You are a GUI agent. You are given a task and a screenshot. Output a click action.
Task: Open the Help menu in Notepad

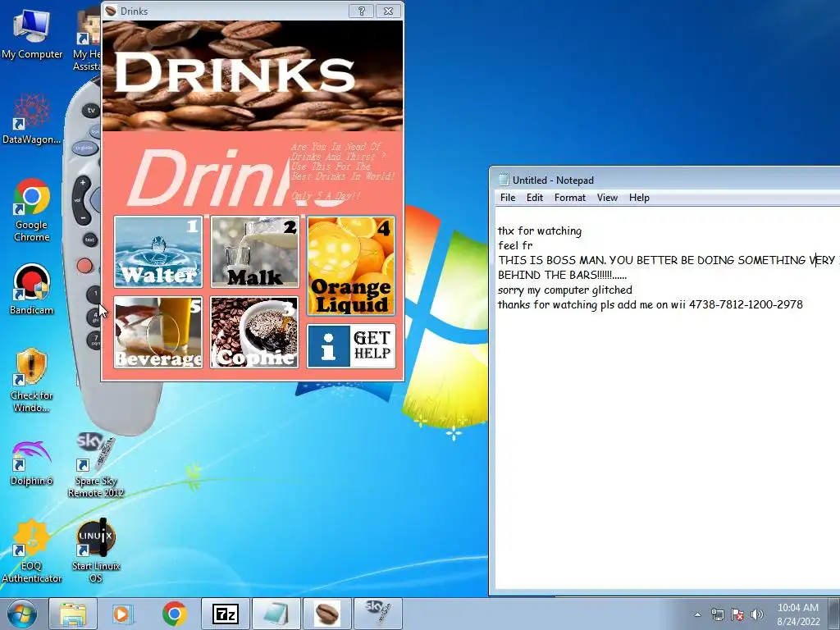(x=639, y=198)
